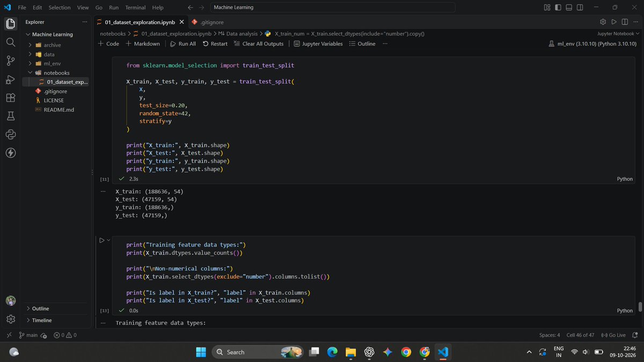The height and width of the screenshot is (362, 644).
Task: Open editor title more actions ellipsis
Action: [635, 22]
